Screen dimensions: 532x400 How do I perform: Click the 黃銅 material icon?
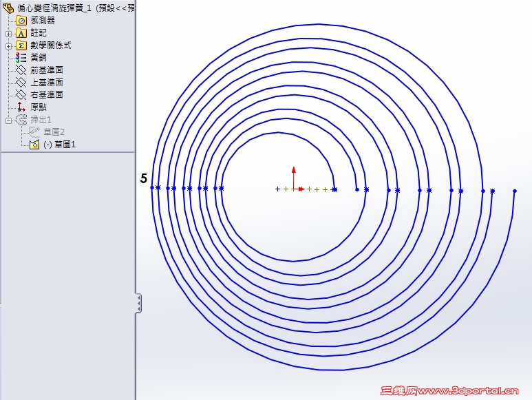click(21, 58)
